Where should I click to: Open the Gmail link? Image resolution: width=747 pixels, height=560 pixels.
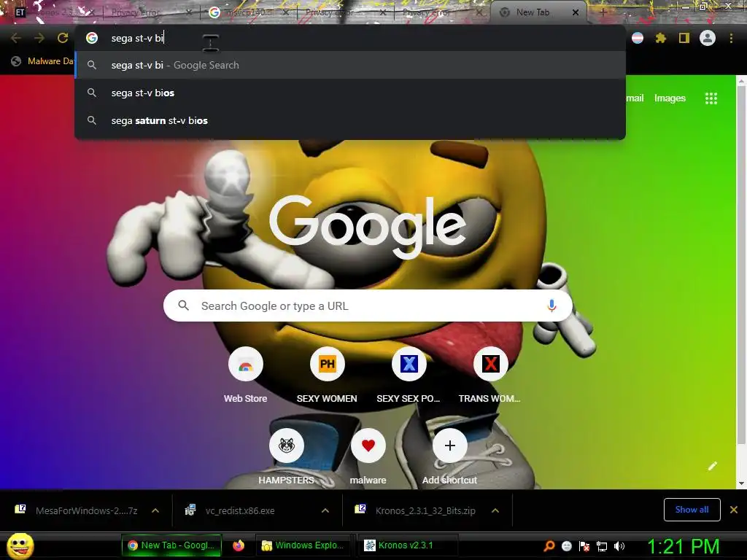635,98
